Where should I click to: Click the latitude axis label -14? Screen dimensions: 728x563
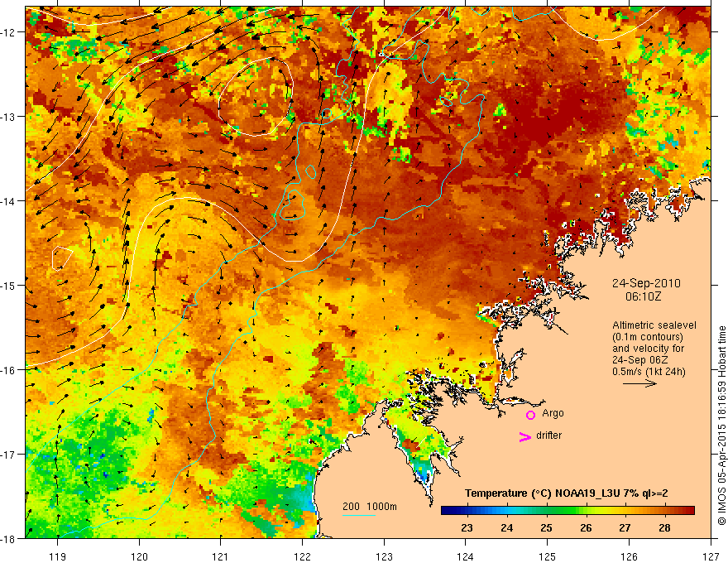pos(8,200)
